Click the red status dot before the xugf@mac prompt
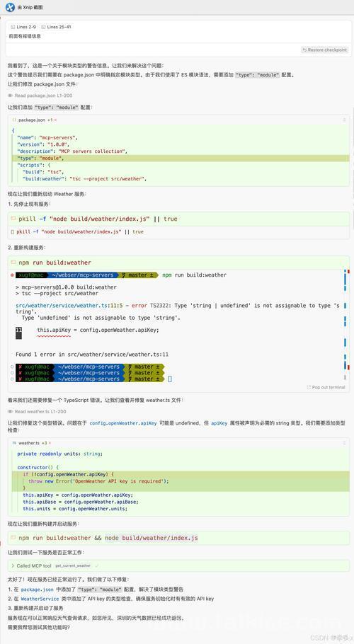Viewport: 354px width, 644px height. point(12,275)
